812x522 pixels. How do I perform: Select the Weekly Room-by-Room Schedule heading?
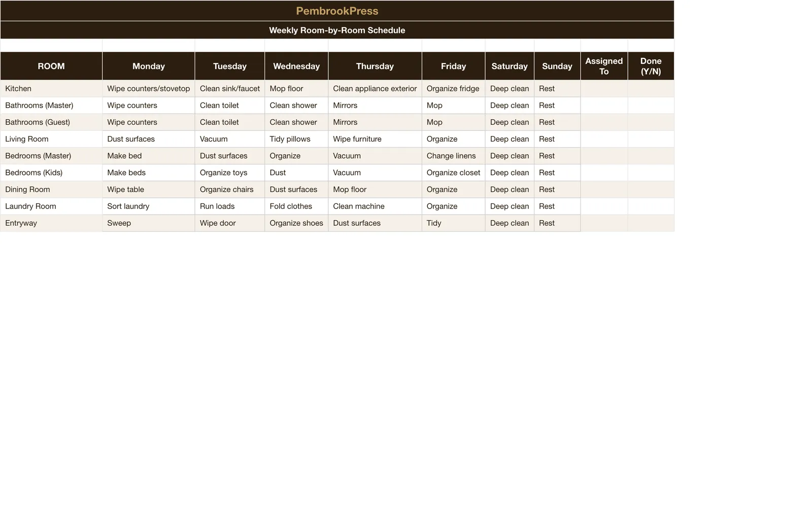337,30
